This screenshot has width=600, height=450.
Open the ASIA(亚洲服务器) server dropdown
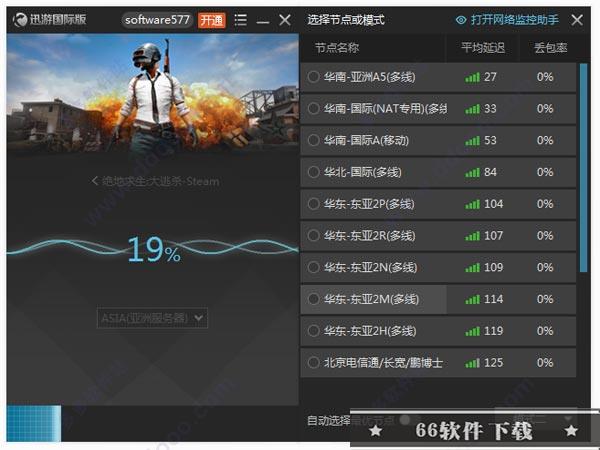(152, 318)
